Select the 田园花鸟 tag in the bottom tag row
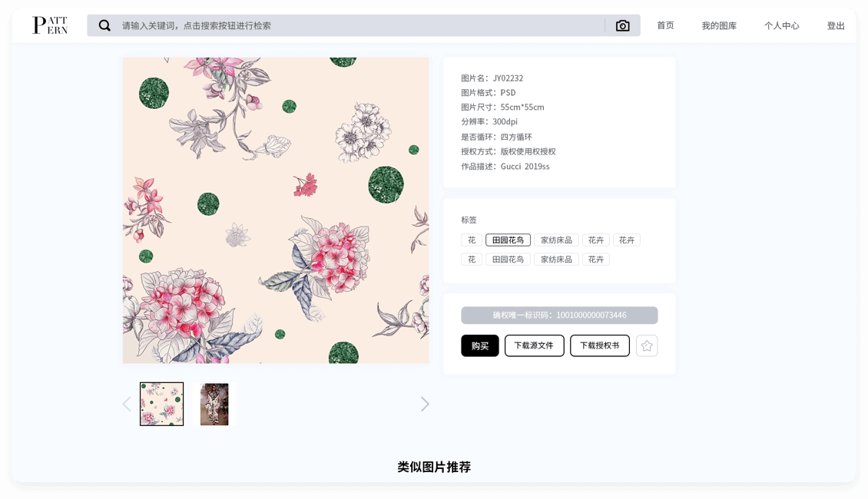Image resolution: width=868 pixels, height=499 pixels. click(509, 259)
